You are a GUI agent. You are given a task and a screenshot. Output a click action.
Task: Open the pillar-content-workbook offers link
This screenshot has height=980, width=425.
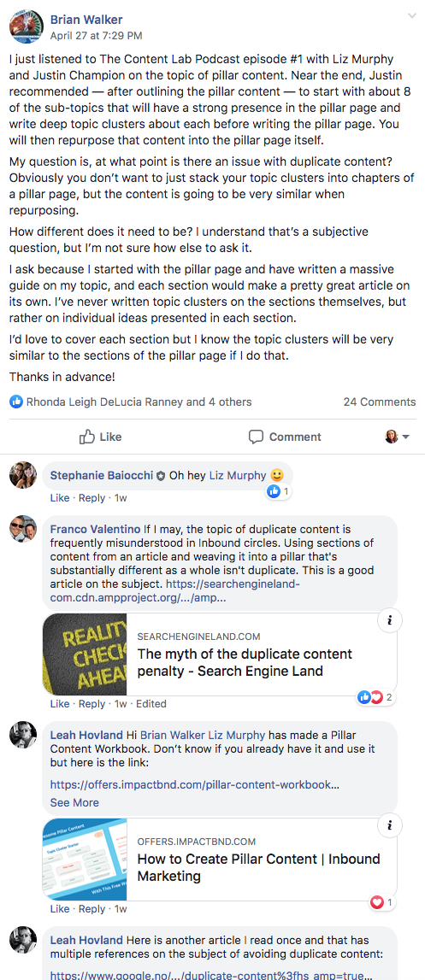(x=195, y=784)
